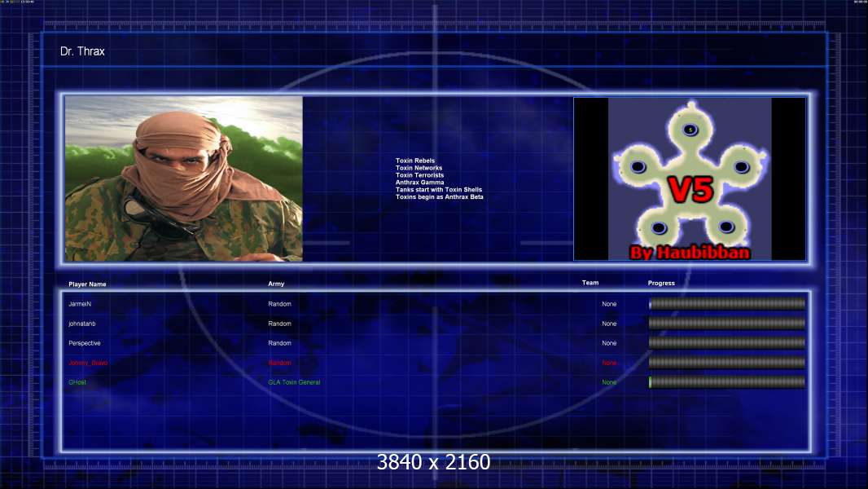
Task: Click the "Toxin Networks" bonus line
Action: pyautogui.click(x=419, y=168)
